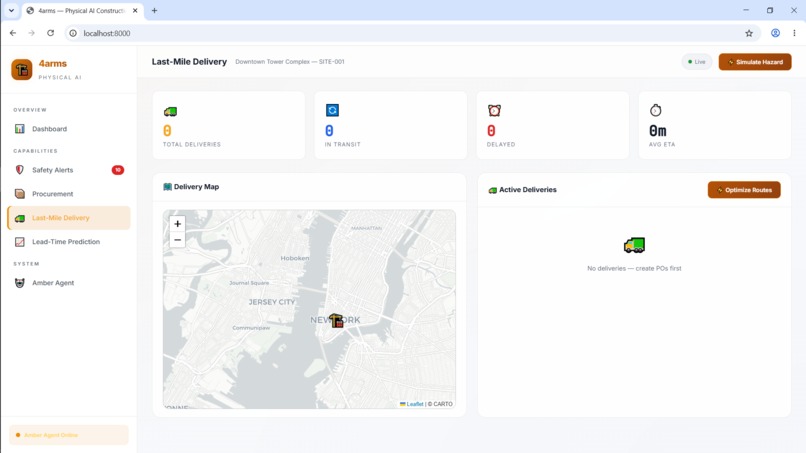The image size is (806, 453).
Task: Click the localhost:8000 address bar
Action: [x=406, y=33]
